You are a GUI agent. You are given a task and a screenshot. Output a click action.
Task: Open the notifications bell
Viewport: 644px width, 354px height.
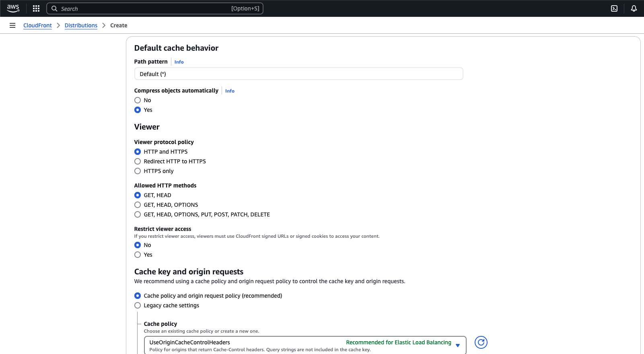[x=634, y=8]
